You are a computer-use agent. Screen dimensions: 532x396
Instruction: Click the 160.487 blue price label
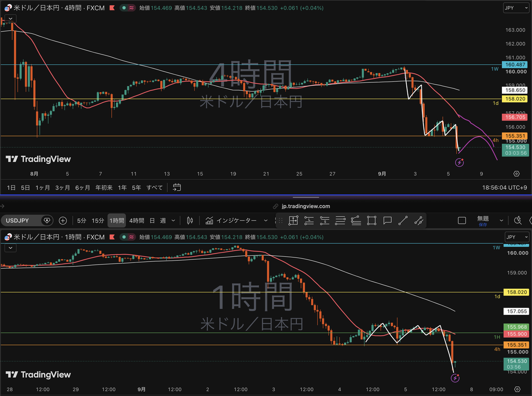click(x=515, y=64)
